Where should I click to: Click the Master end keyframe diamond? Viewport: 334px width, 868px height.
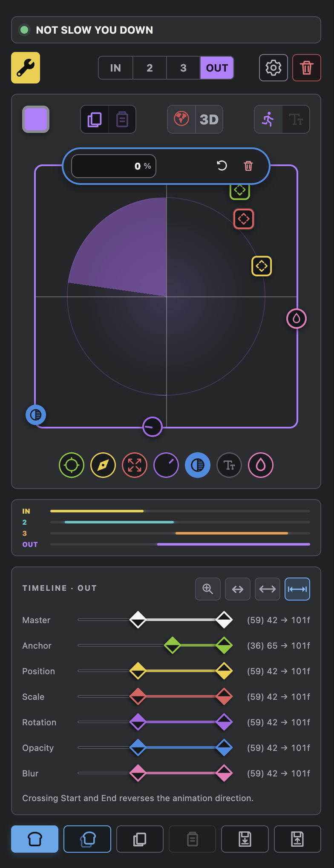point(224,620)
